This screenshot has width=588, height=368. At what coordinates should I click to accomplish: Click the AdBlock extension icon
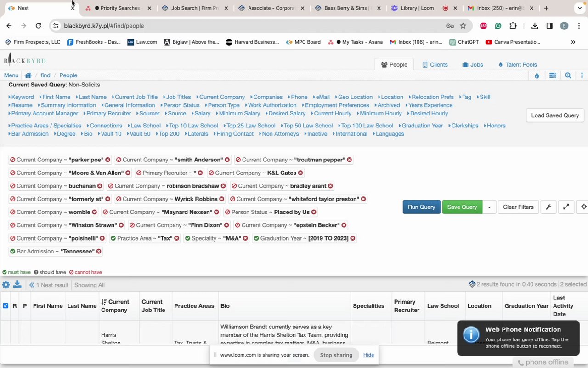(483, 26)
